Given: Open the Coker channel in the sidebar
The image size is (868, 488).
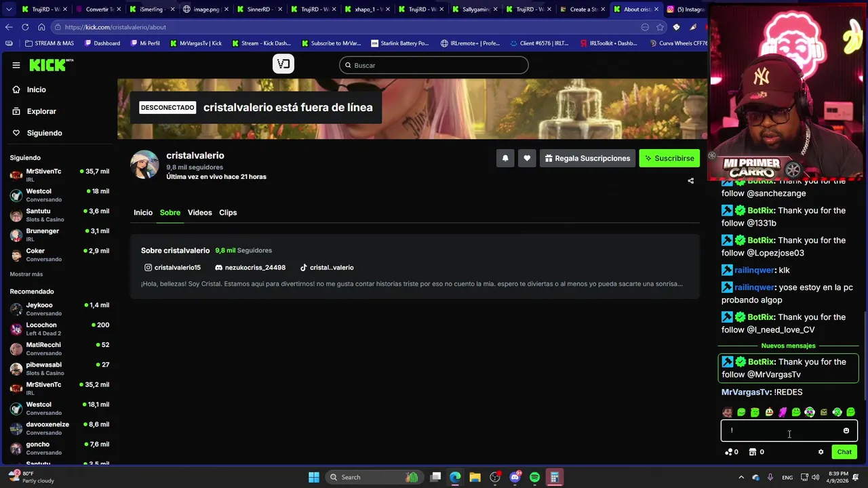Looking at the screenshot, I should point(60,254).
